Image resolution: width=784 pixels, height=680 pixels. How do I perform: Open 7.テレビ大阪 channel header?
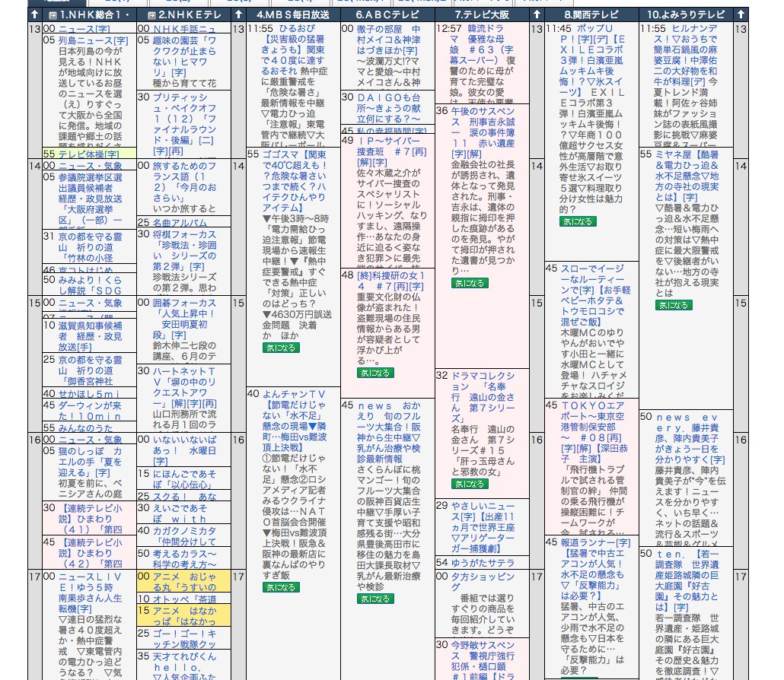pos(482,14)
